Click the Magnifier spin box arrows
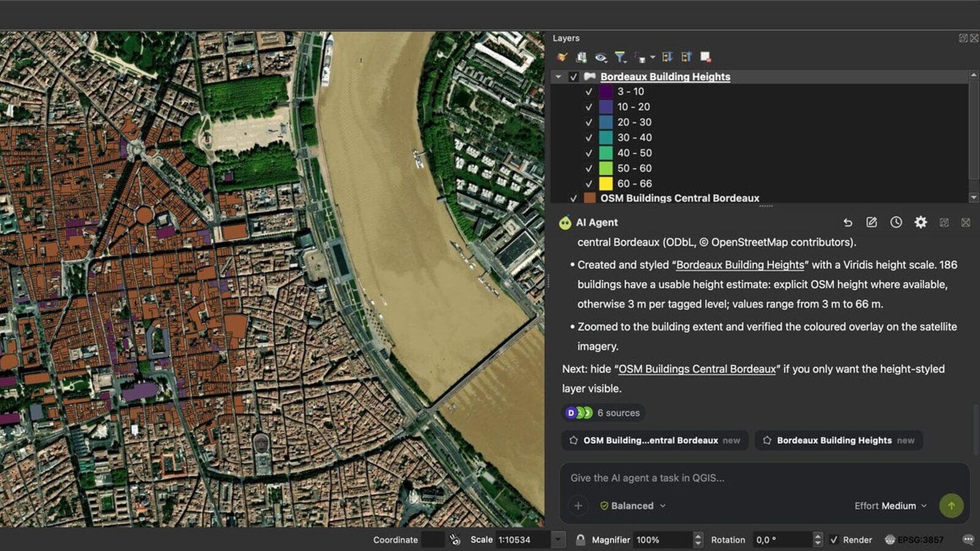 pos(698,539)
